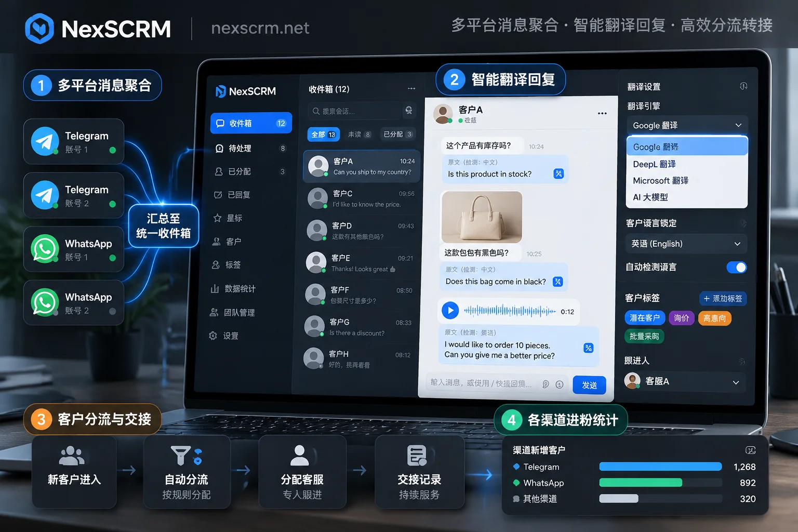Select the 全部 12 filter tab

click(x=324, y=135)
